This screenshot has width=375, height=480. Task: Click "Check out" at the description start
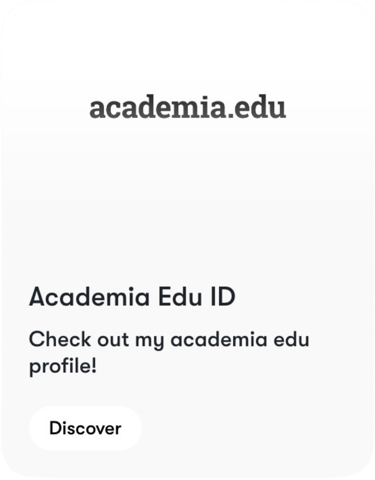[x=79, y=339]
